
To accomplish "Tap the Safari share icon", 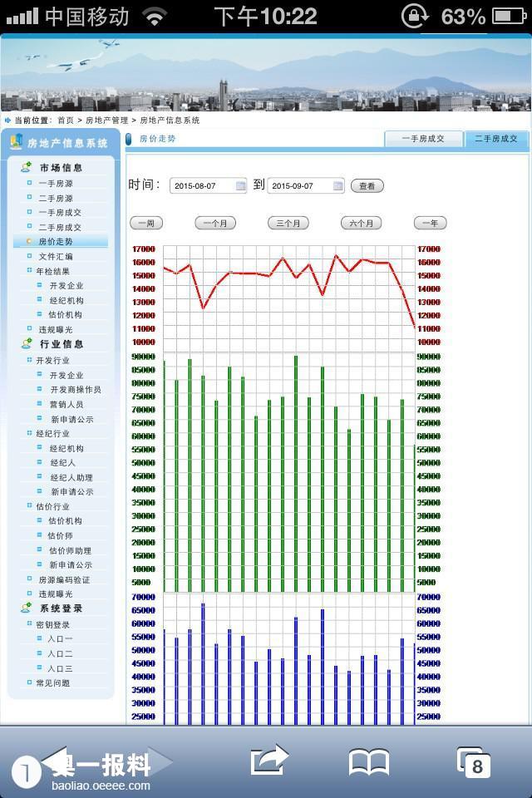I will (x=269, y=760).
